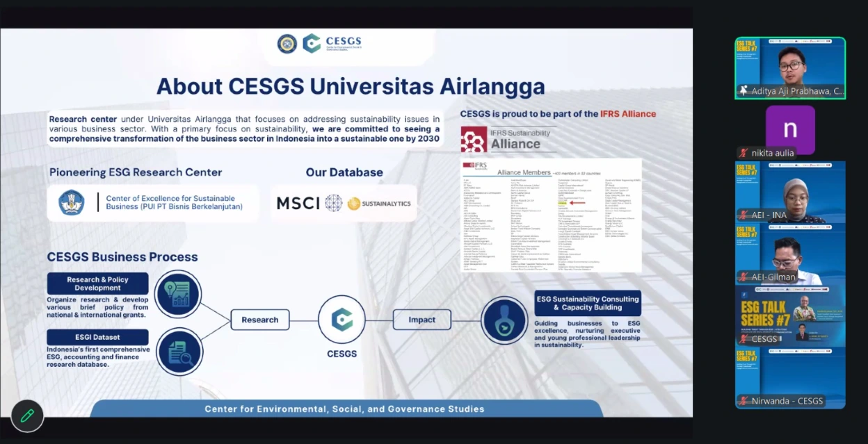Select the CESGS participant video tile
868x444 pixels.
click(790, 315)
